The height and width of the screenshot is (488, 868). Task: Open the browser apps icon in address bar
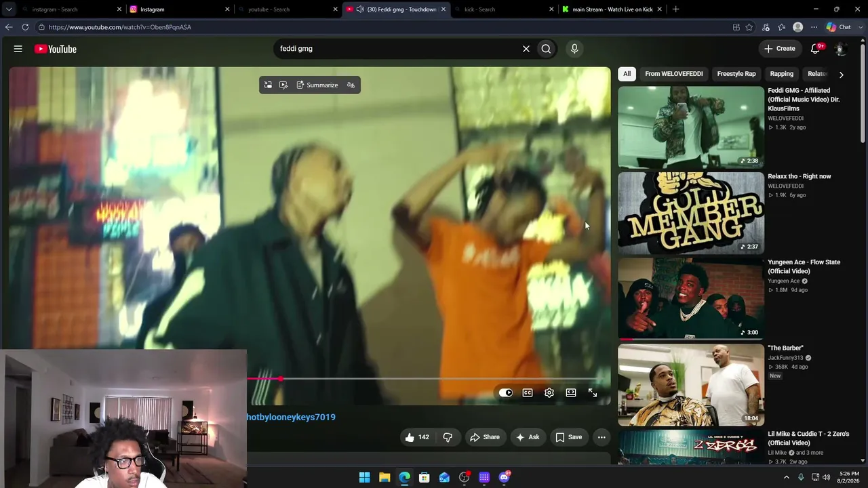(736, 27)
